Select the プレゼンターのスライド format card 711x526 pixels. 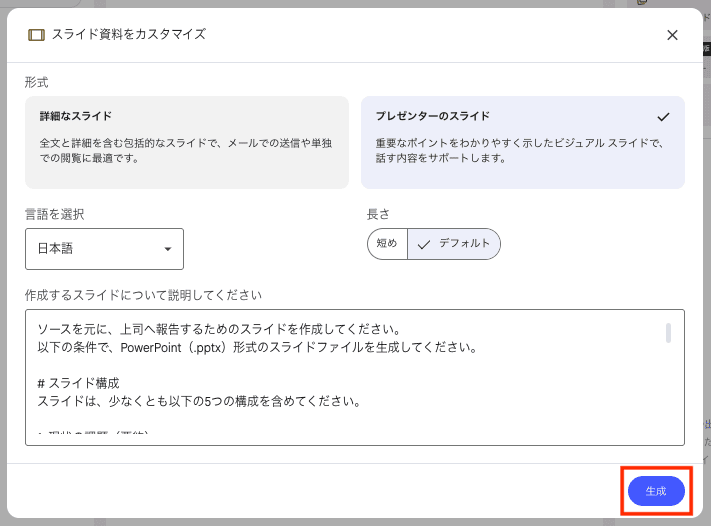click(x=522, y=142)
